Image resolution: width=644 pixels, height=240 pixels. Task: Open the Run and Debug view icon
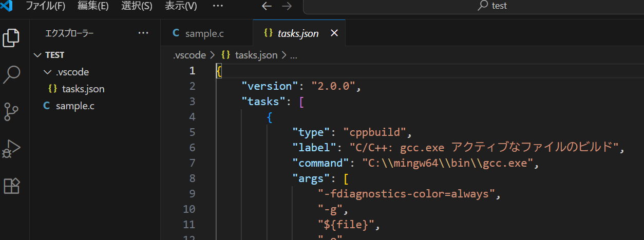tap(11, 149)
